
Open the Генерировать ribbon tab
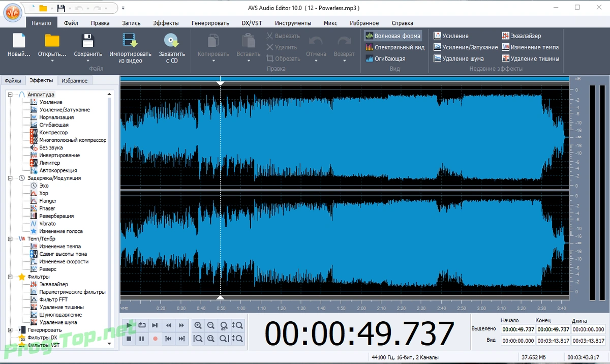[x=210, y=23]
